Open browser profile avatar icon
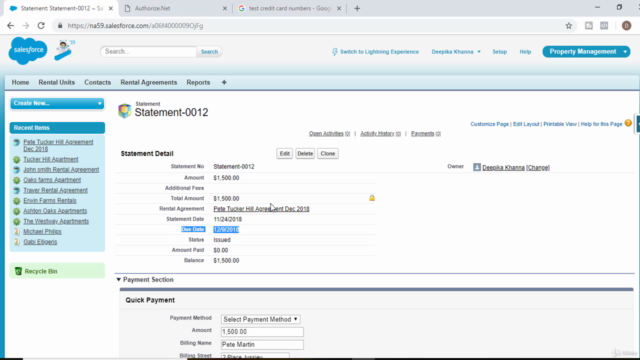 pos(627,26)
